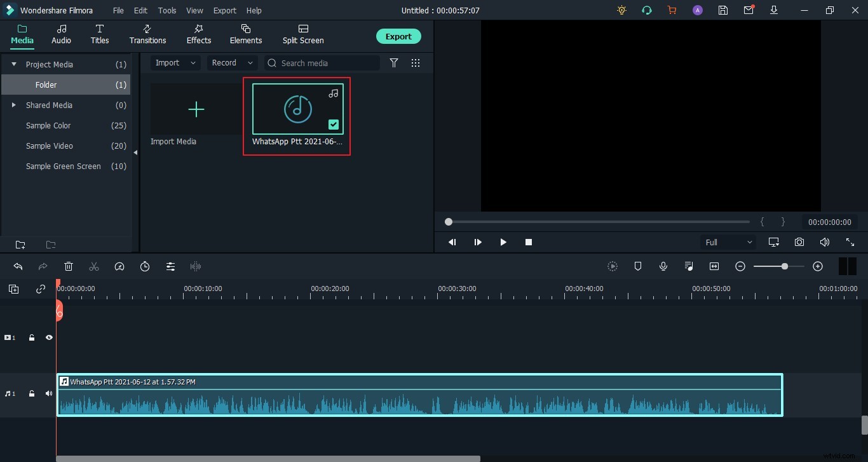Switch to the Transitions tab
Image resolution: width=868 pixels, height=462 pixels.
147,34
